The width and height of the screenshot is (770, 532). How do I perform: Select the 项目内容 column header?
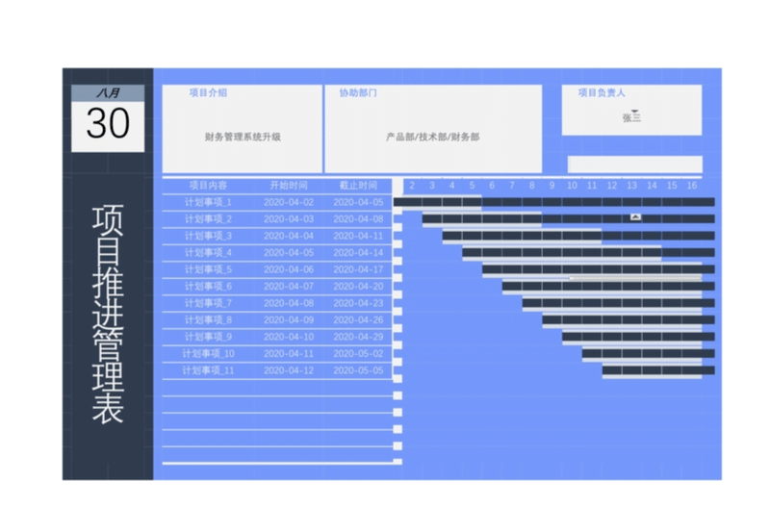pyautogui.click(x=208, y=185)
